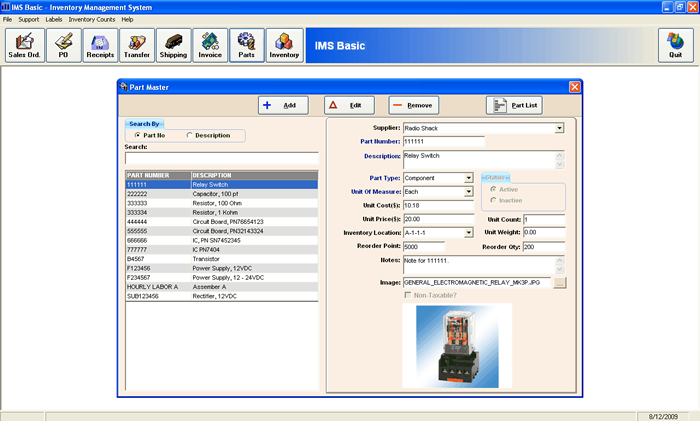The image size is (700, 421).
Task: Open the Receipts toolbar icon
Action: click(x=100, y=45)
